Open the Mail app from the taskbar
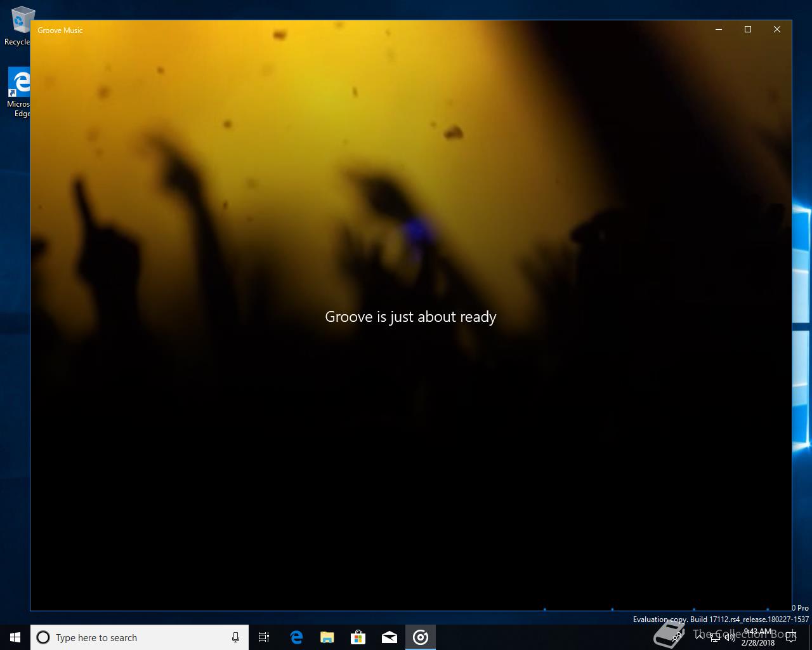The image size is (812, 650). (389, 637)
